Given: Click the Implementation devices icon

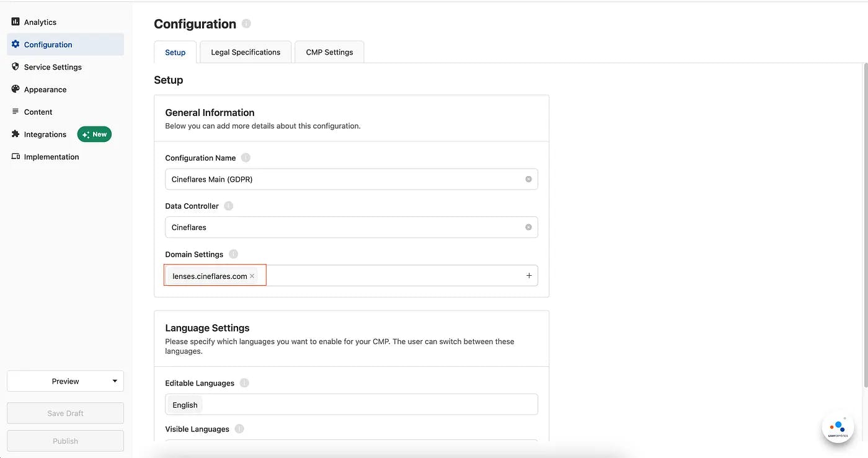Looking at the screenshot, I should [15, 157].
